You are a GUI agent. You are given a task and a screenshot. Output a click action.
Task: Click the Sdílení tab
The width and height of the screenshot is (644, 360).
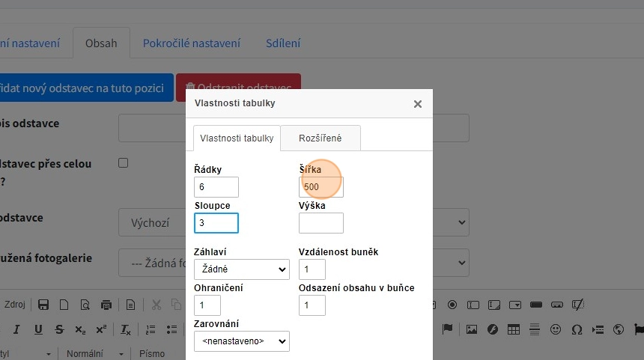click(283, 43)
